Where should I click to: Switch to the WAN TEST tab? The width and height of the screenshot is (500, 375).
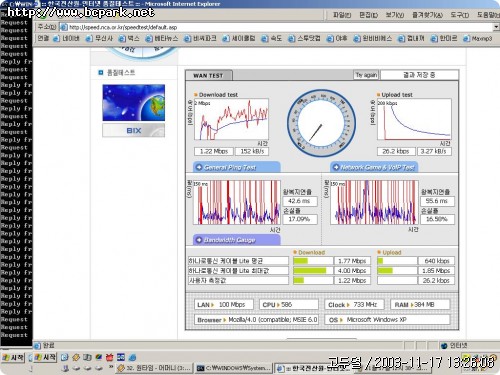208,76
